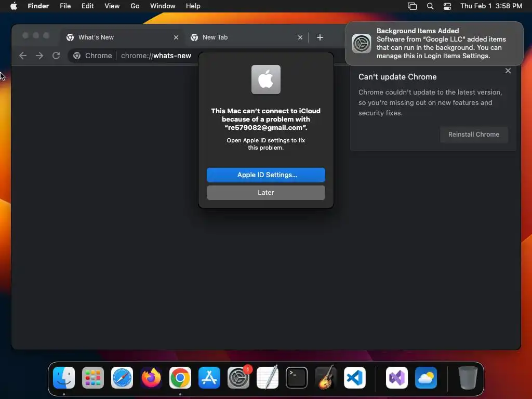Image resolution: width=532 pixels, height=399 pixels.
Task: Open the App Store from the Dock
Action: [x=209, y=378]
